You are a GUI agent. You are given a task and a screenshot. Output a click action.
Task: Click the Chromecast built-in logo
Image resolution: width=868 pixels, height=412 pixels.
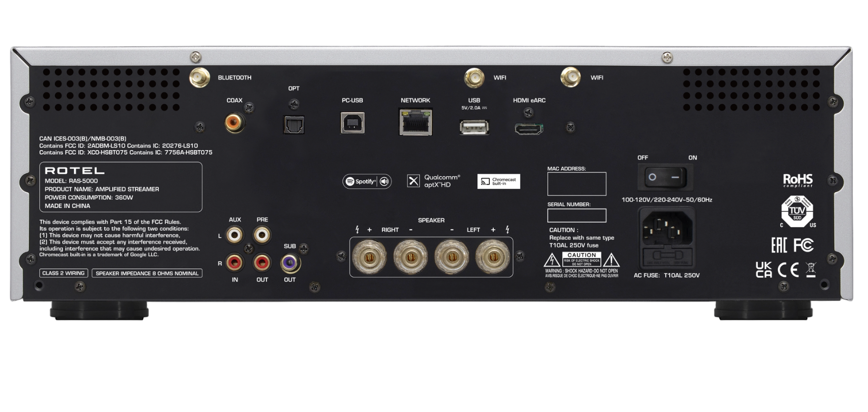click(x=499, y=181)
